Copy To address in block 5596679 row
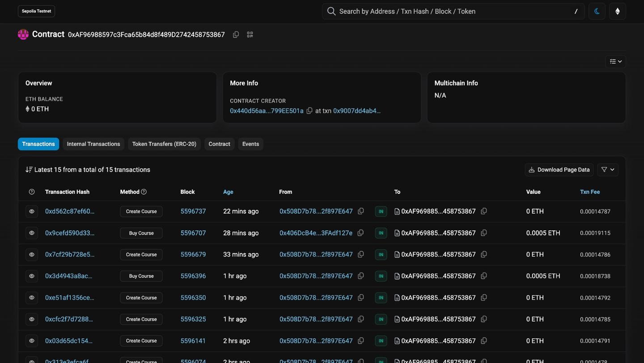The height and width of the screenshot is (363, 644). 484,254
